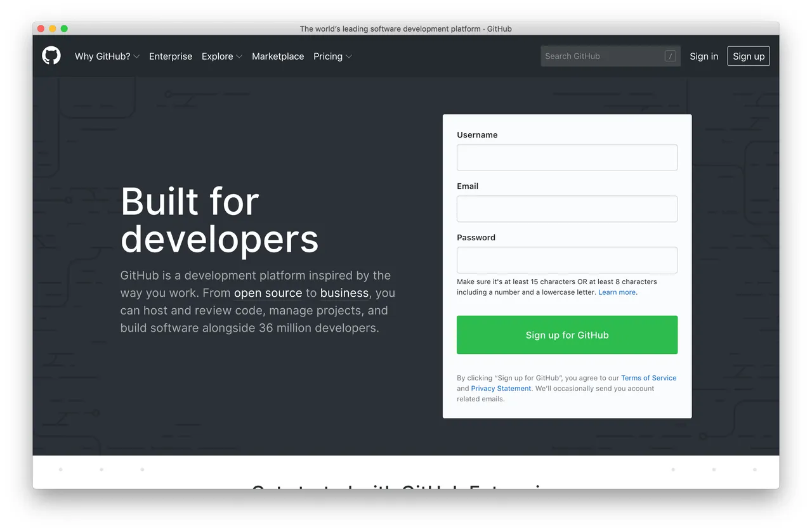Focus the Search GitHub field

(x=610, y=56)
